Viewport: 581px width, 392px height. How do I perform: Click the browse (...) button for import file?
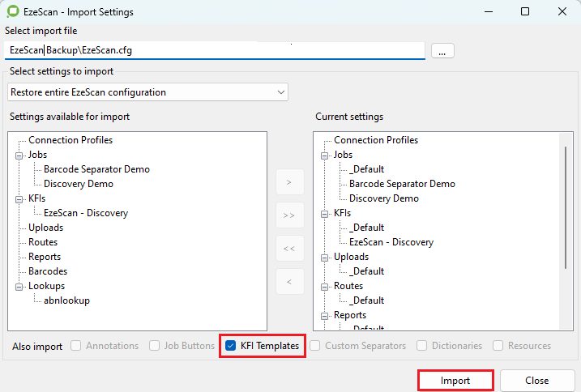442,50
